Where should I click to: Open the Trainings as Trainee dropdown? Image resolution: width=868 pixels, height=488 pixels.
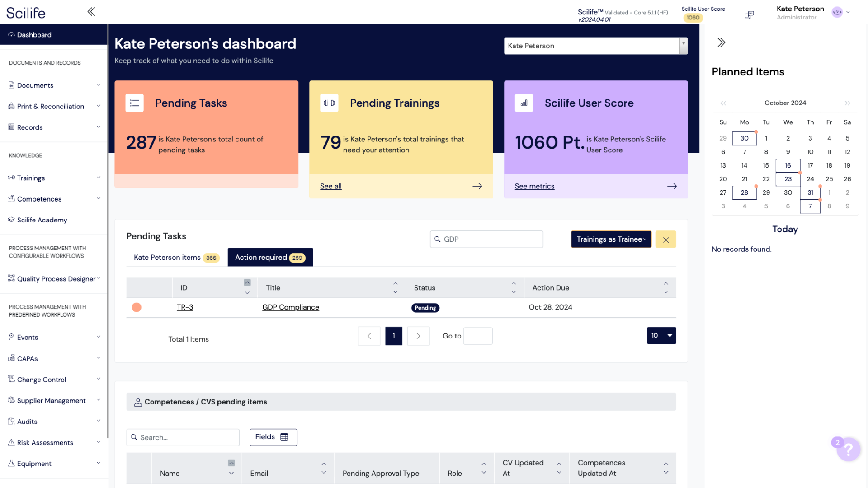pyautogui.click(x=611, y=239)
